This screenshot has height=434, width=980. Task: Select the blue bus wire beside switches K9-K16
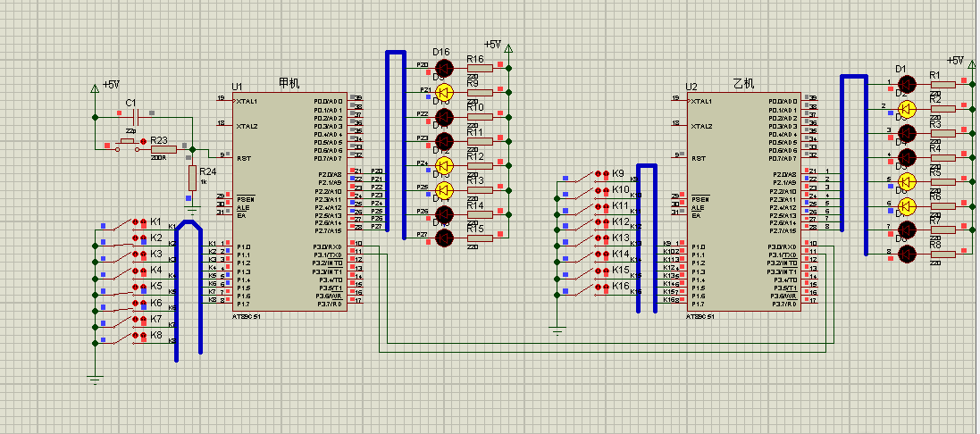click(x=647, y=238)
